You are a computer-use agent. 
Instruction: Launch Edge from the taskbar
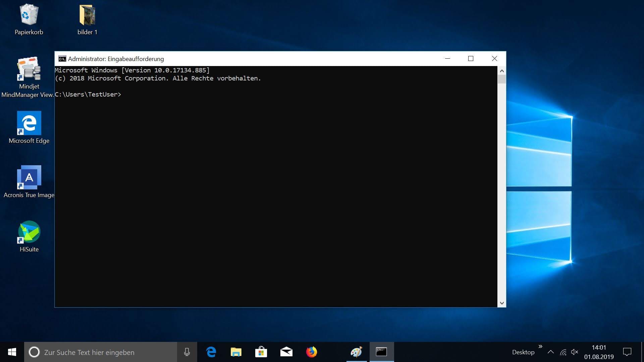tap(211, 352)
